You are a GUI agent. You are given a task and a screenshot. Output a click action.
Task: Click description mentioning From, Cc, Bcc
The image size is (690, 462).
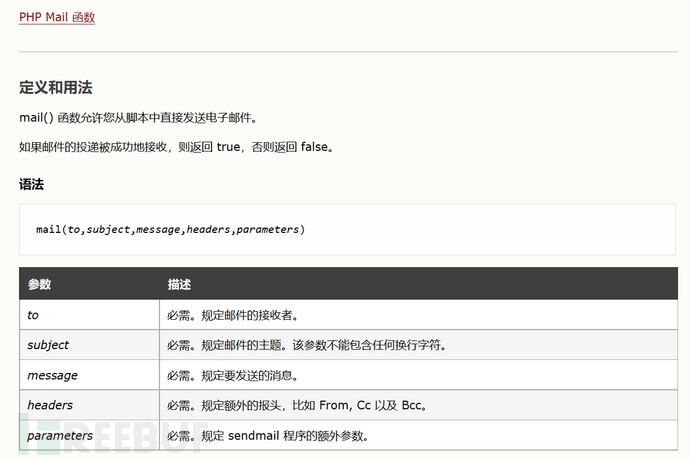click(297, 405)
